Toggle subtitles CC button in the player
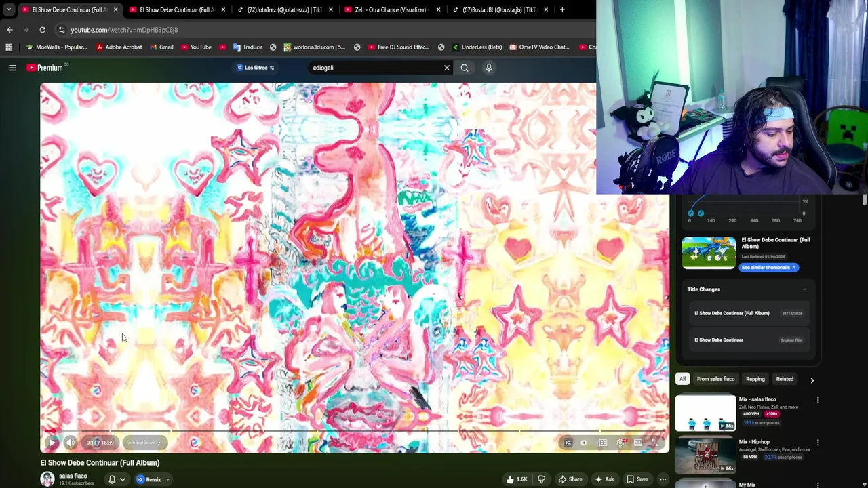This screenshot has height=488, width=868. [x=603, y=443]
